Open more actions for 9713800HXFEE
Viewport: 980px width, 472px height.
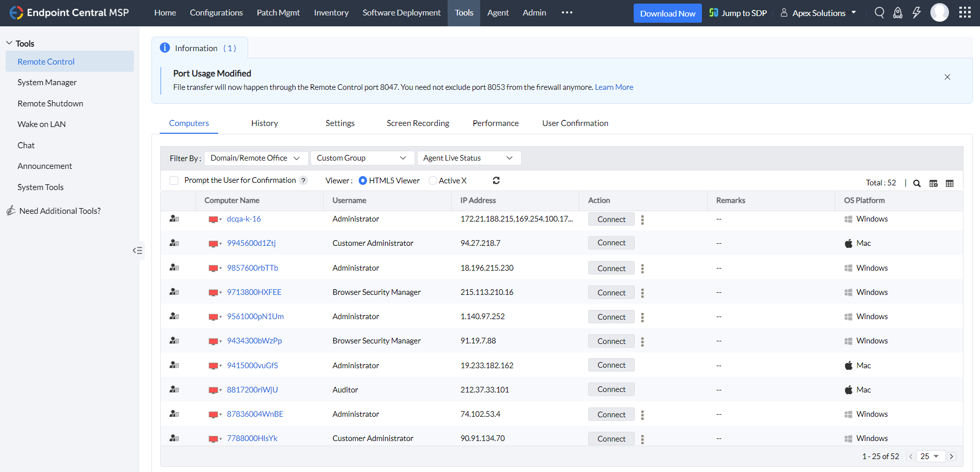642,293
